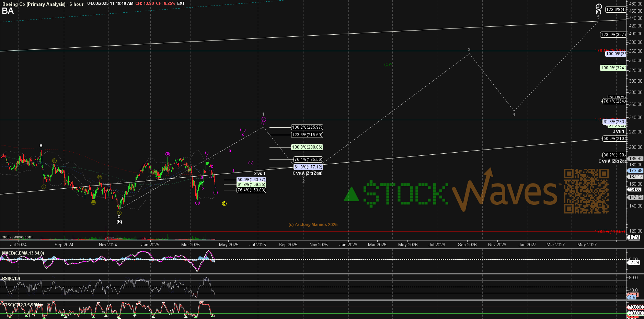644x319 pixels.
Task: Click the 173.48 current price tag
Action: point(635,170)
